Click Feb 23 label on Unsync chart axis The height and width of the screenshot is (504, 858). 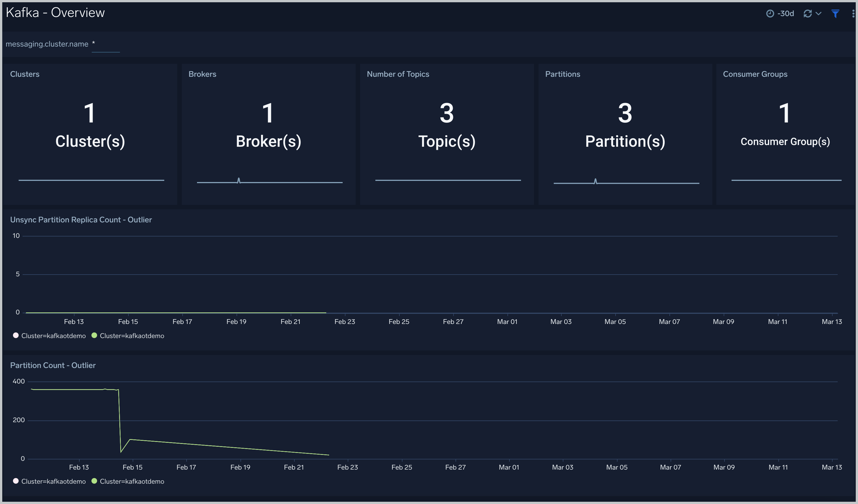coord(345,322)
